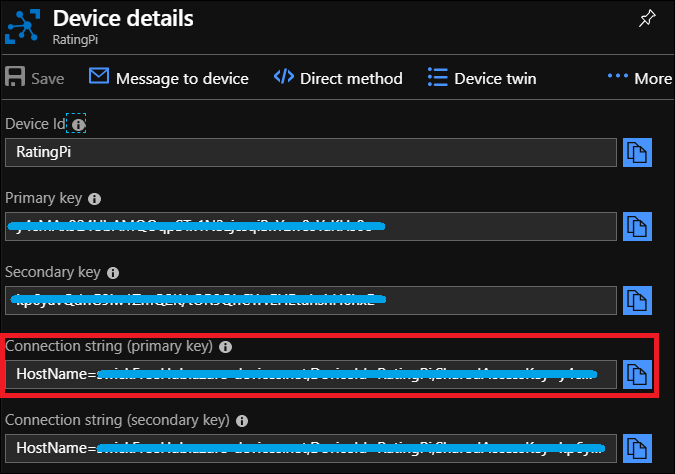Open the Direct method option
The height and width of the screenshot is (474, 675).
coord(338,78)
